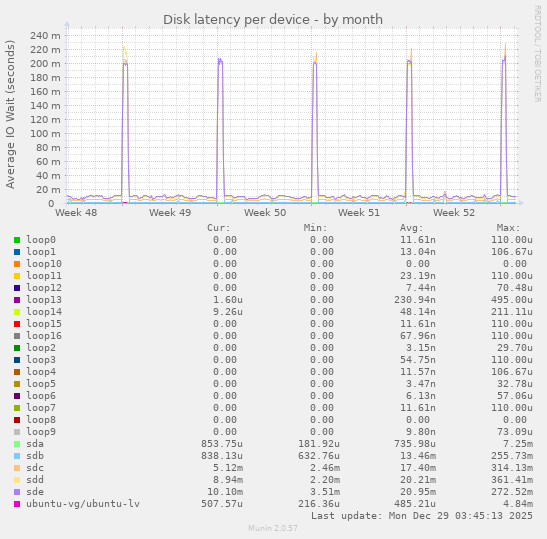Image resolution: width=547 pixels, height=539 pixels.
Task: Click sde's current value '10.10m'
Action: (225, 492)
